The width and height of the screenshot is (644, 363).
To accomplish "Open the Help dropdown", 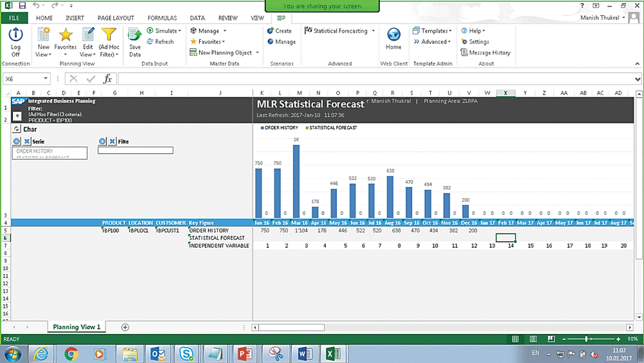I will (473, 31).
